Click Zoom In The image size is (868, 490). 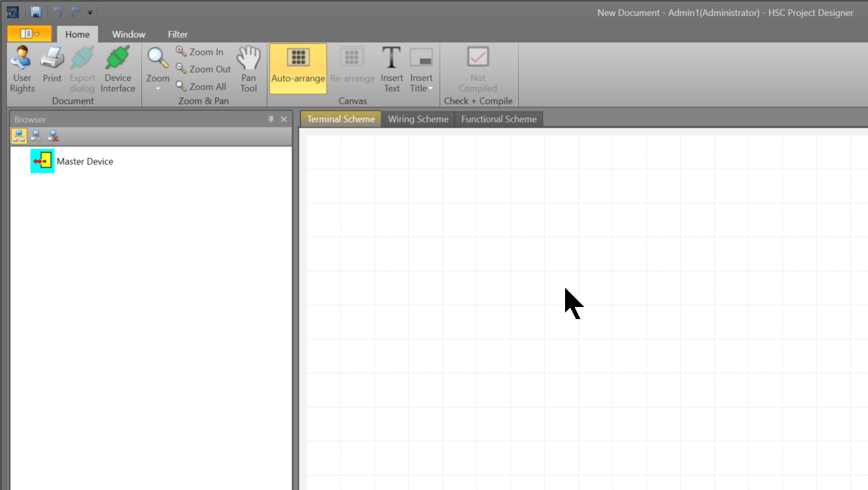coord(200,51)
